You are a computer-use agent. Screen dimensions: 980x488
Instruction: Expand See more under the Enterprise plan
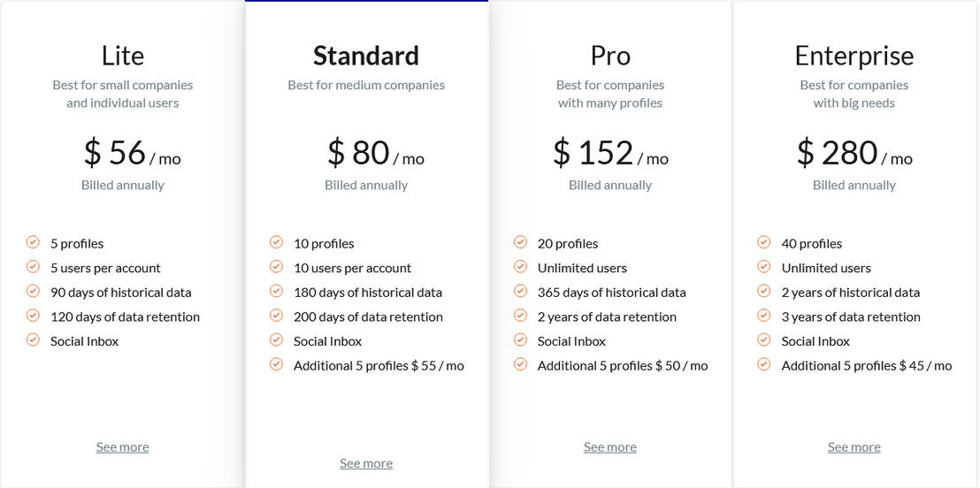pyautogui.click(x=854, y=446)
